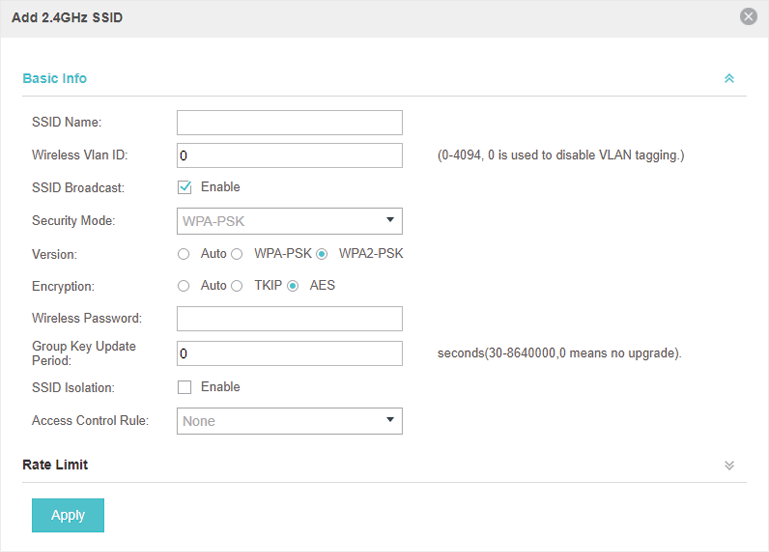This screenshot has width=769, height=552.
Task: Click the Basic Info section title
Action: click(x=55, y=78)
